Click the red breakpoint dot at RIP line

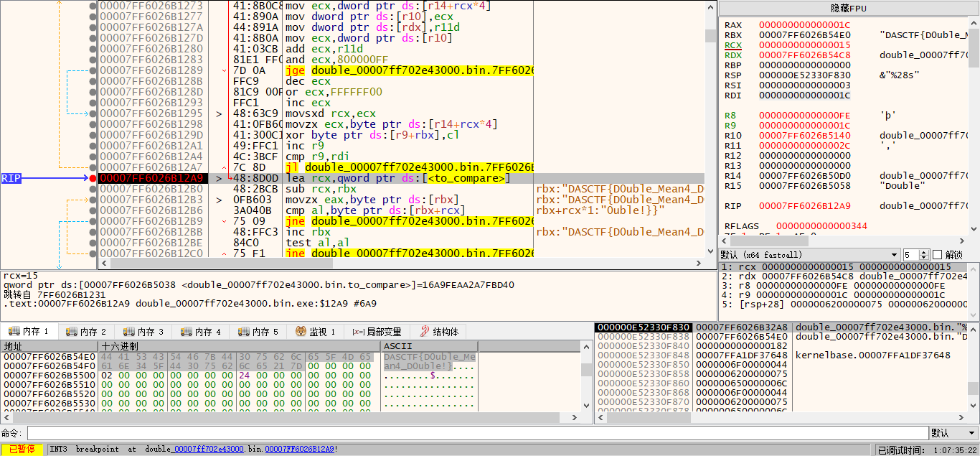93,178
